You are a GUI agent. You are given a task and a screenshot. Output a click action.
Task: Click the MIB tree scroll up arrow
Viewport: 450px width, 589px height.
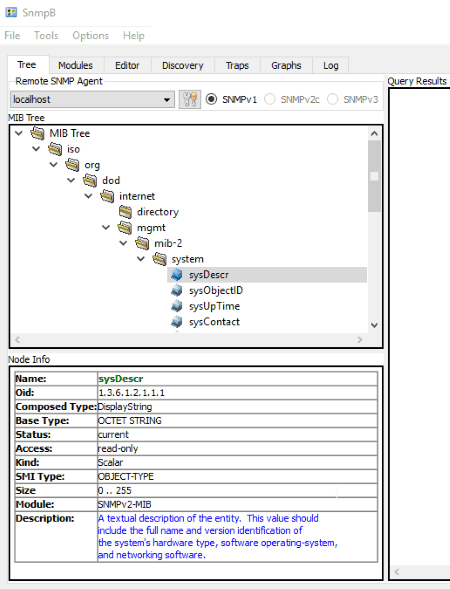coord(374,133)
